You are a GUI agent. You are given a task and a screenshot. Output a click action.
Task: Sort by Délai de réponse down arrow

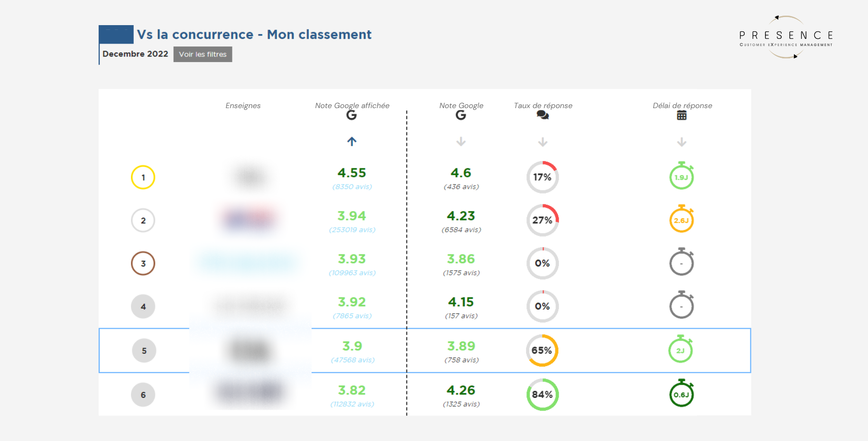(682, 142)
